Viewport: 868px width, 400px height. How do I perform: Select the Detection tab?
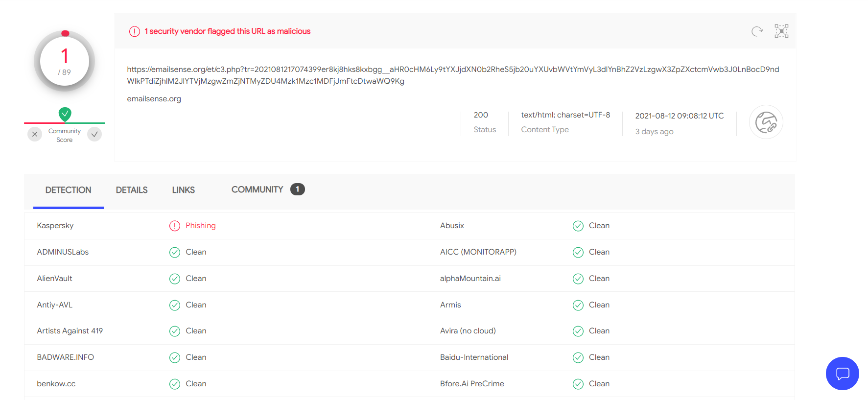(x=69, y=190)
